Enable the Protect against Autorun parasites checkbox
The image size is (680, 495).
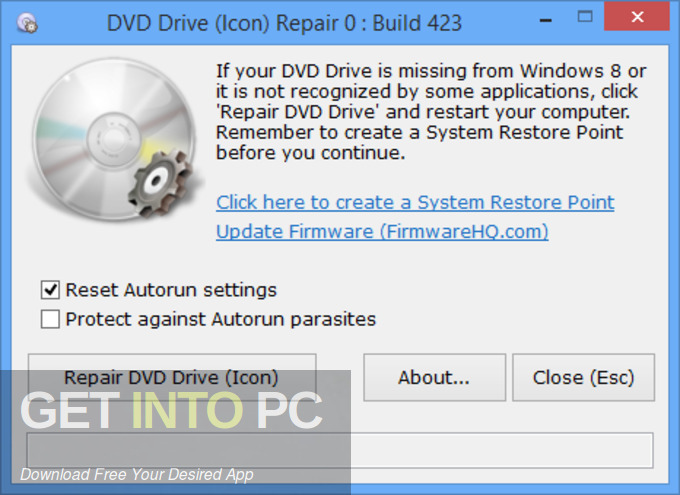[50, 320]
